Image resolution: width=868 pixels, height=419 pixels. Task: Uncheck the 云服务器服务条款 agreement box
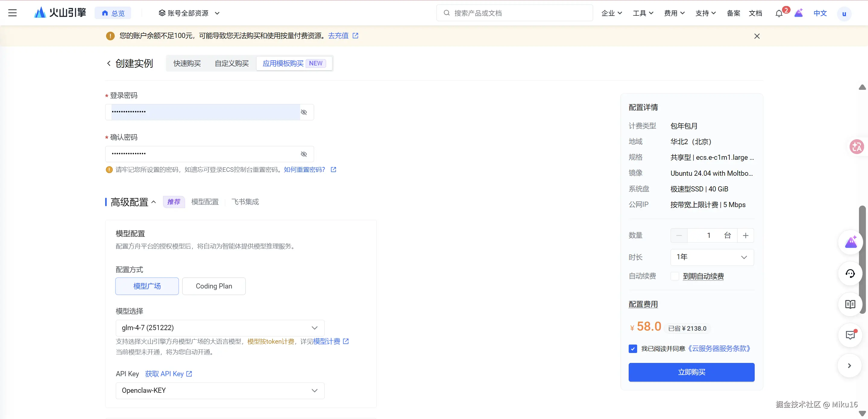pos(633,348)
